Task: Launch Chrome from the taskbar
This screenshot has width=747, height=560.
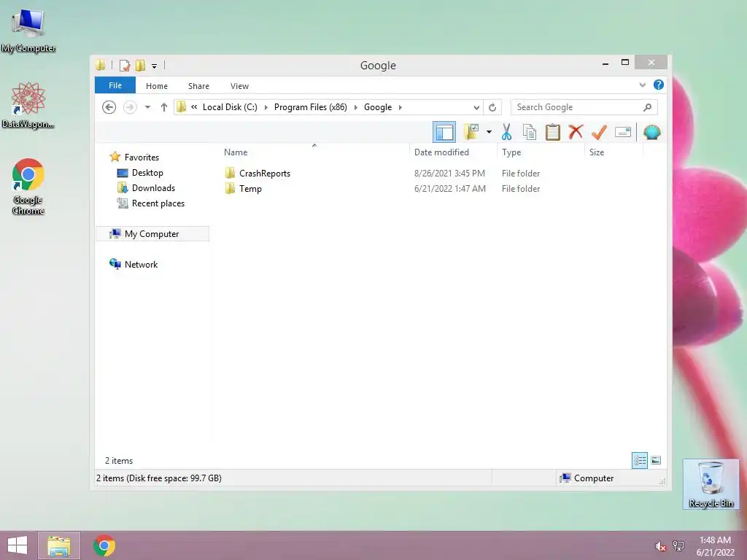Action: [104, 545]
